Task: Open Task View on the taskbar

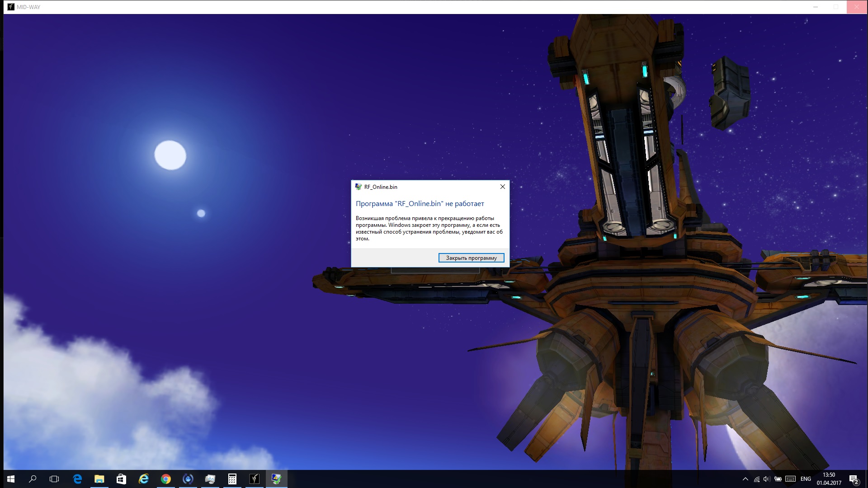Action: [54, 479]
